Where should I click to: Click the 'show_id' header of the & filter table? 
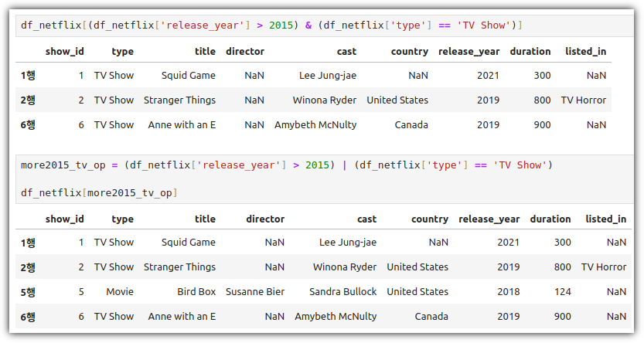tap(64, 52)
